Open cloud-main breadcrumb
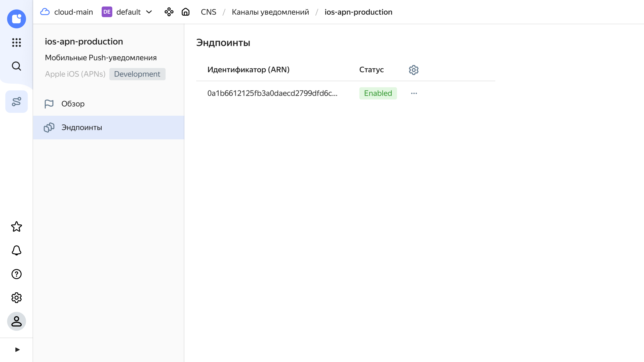 click(73, 12)
